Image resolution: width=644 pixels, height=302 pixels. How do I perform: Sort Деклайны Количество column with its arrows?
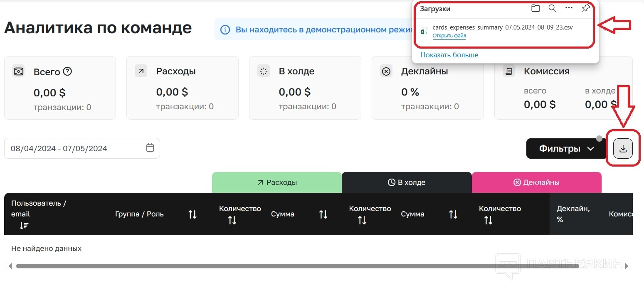coord(488,220)
